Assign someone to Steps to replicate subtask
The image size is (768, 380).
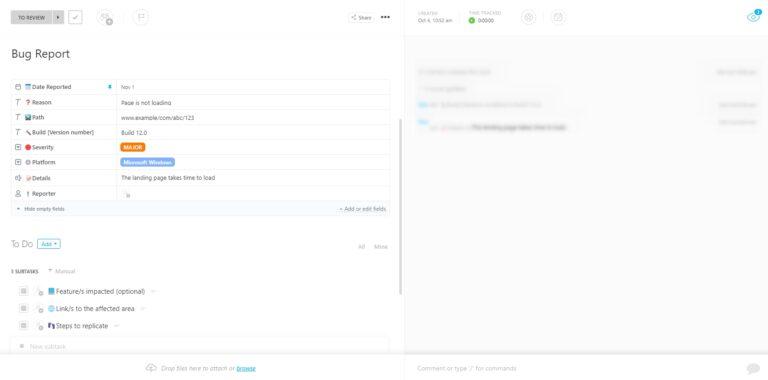[x=39, y=326]
